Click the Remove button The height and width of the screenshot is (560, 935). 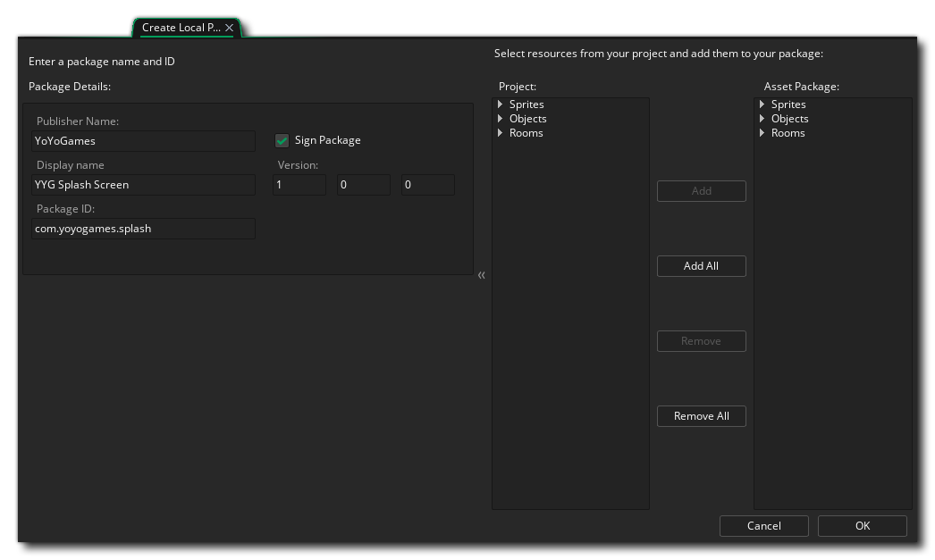701,340
